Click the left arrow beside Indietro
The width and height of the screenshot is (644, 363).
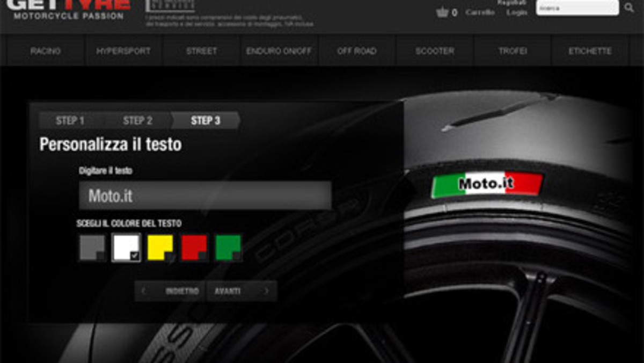click(143, 291)
